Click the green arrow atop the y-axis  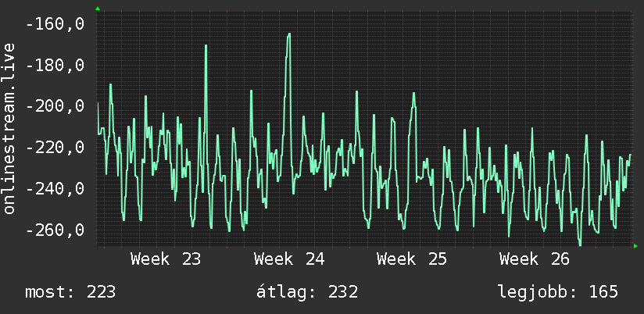(x=98, y=9)
